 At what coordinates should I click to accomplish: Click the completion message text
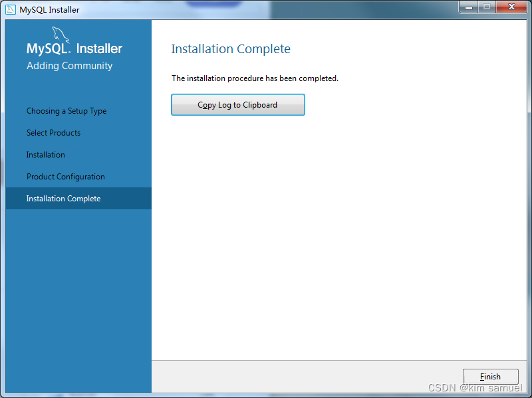pos(255,78)
